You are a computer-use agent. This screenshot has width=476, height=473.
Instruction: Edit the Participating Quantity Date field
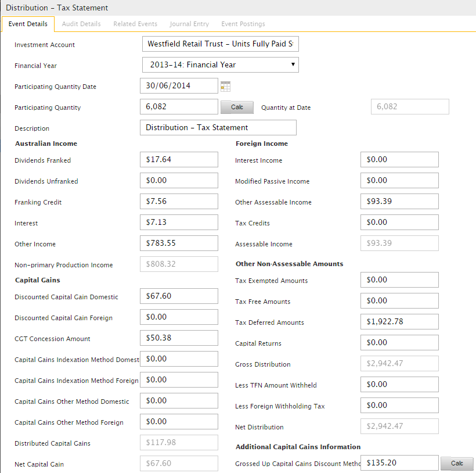point(179,85)
